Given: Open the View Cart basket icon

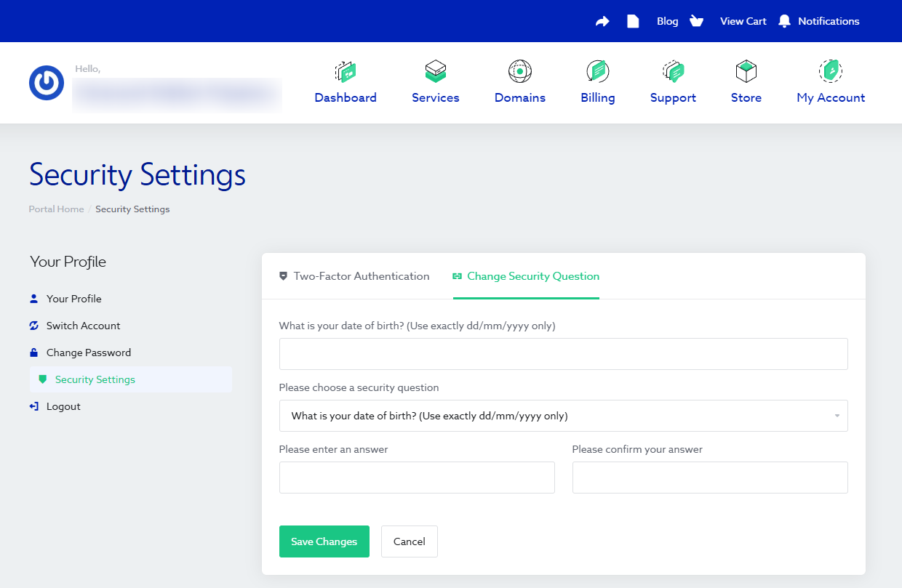Looking at the screenshot, I should pyautogui.click(x=697, y=21).
